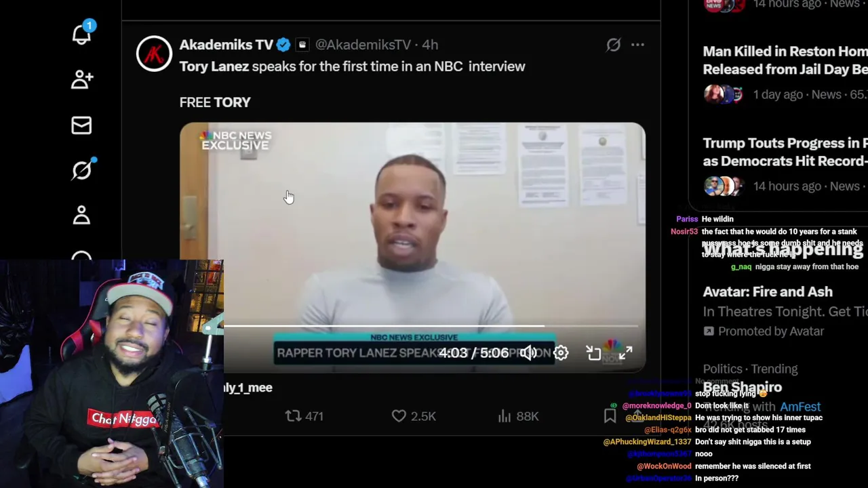Like the post with 2.5K likes

click(x=414, y=416)
